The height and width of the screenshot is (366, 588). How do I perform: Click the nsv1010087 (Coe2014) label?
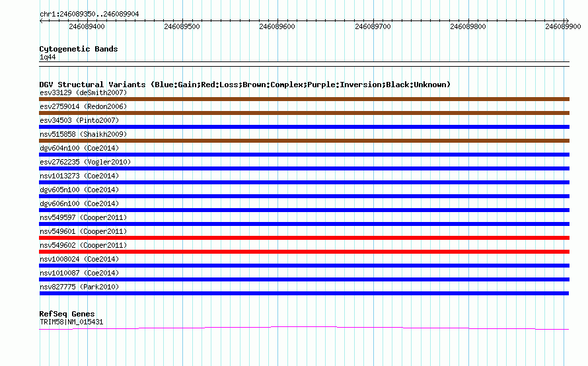pos(79,273)
